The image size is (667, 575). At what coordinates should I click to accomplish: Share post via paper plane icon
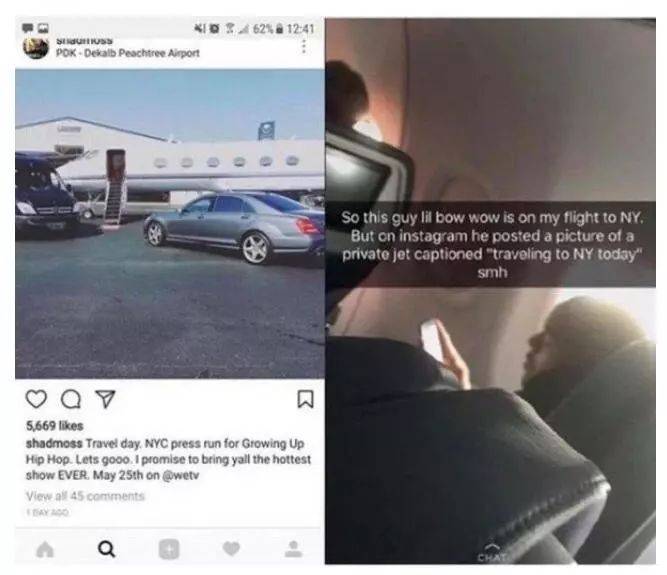tap(105, 399)
